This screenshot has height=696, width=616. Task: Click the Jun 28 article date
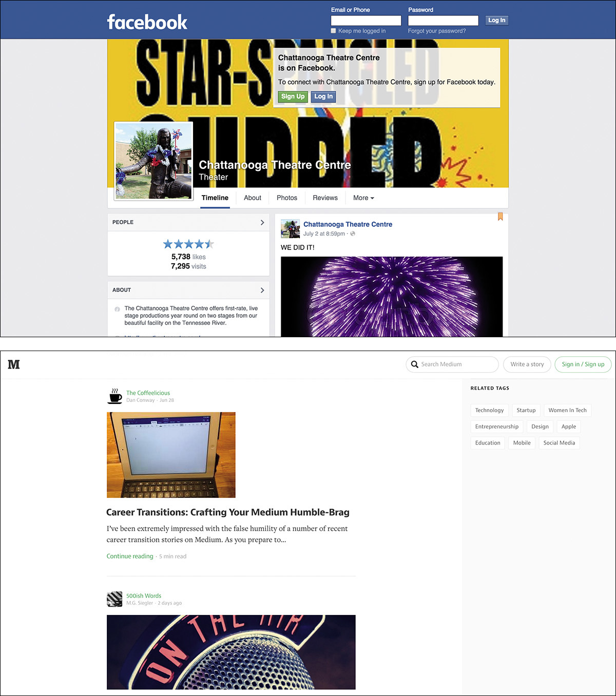point(167,400)
